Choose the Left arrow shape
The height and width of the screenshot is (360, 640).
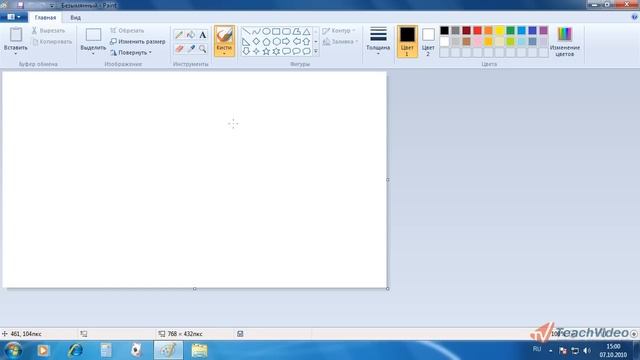coord(296,41)
